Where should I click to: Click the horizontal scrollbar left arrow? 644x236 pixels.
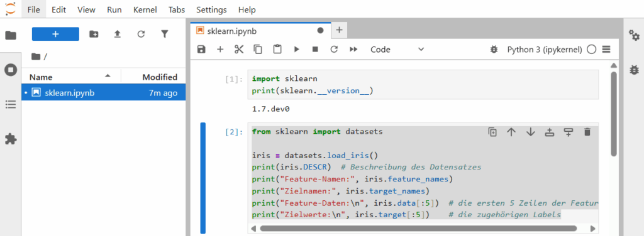click(253, 228)
